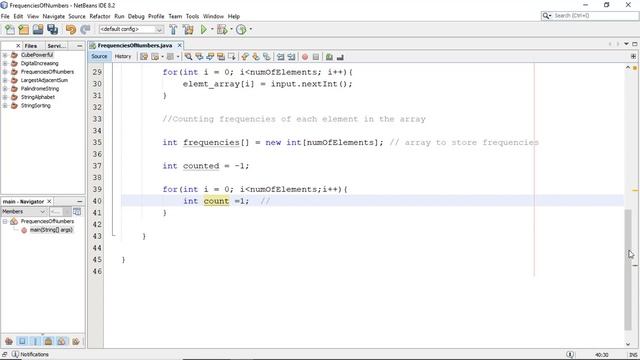Click the Save All toolbar icon

coord(53,29)
